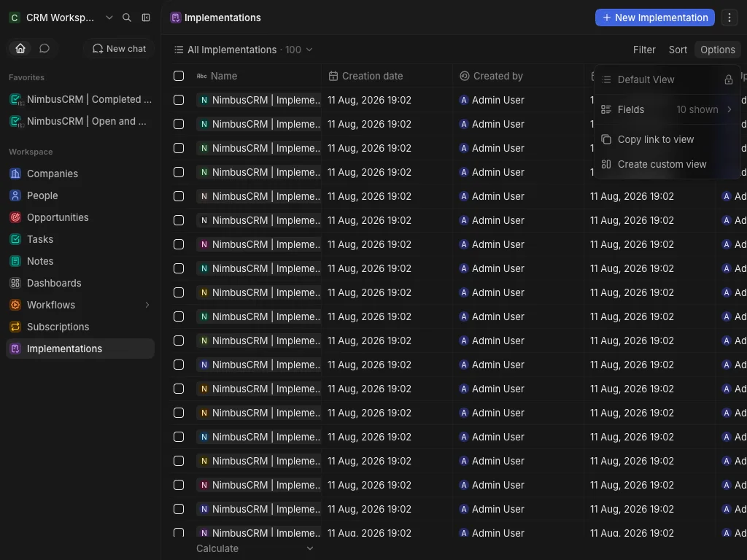This screenshot has width=747, height=560.
Task: Expand the CRM Workspace switcher chevron
Action: click(x=109, y=17)
